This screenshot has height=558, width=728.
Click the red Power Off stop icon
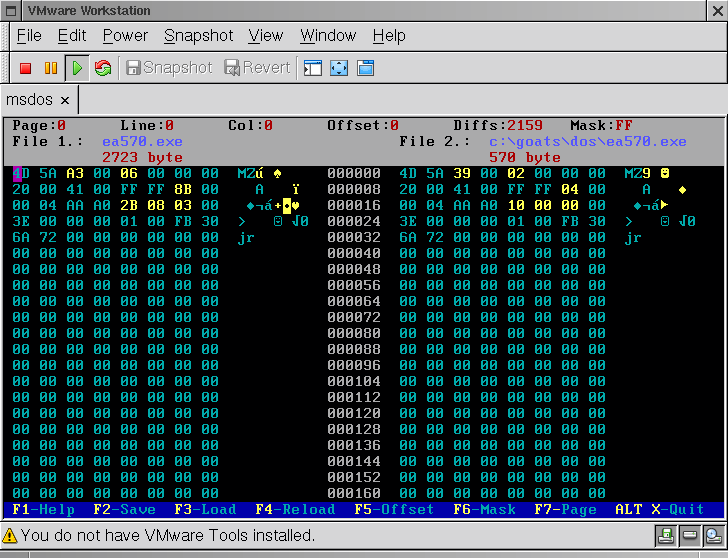pos(26,68)
